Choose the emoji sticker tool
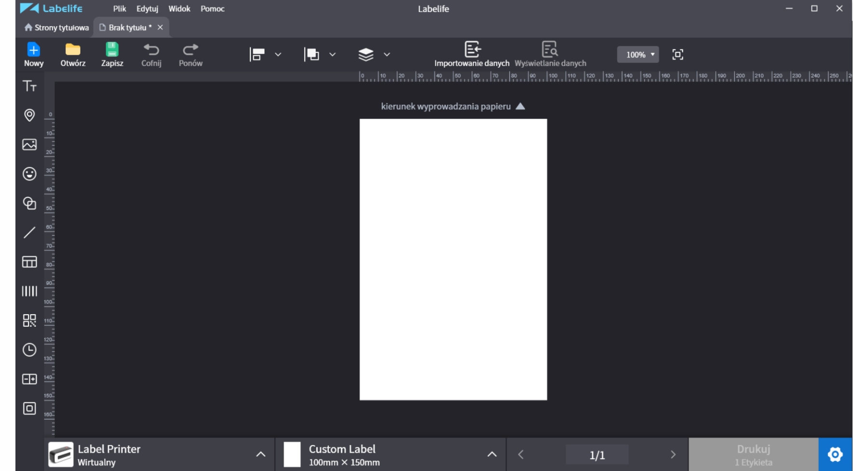This screenshot has width=868, height=471. point(29,174)
